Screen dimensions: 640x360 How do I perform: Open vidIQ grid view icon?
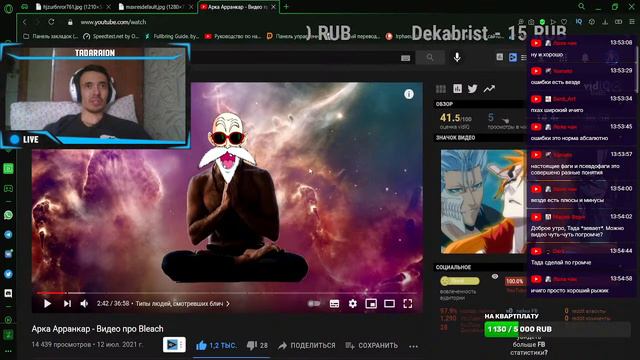coord(441,89)
